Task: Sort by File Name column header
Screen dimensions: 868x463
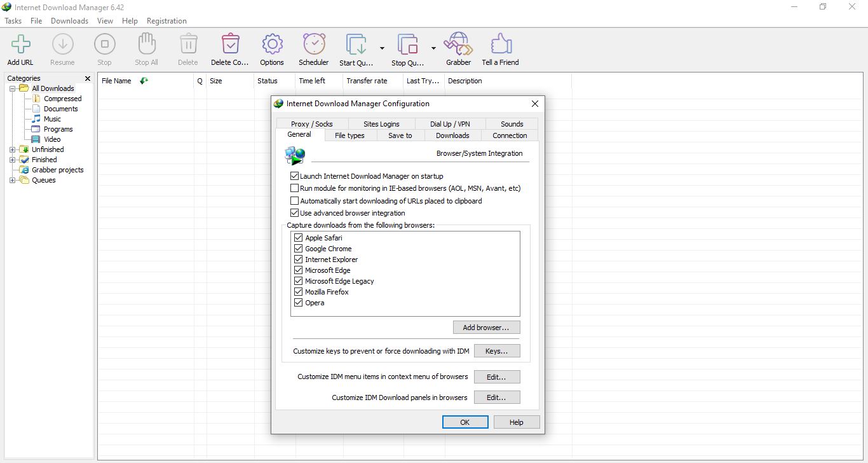Action: pyautogui.click(x=146, y=81)
